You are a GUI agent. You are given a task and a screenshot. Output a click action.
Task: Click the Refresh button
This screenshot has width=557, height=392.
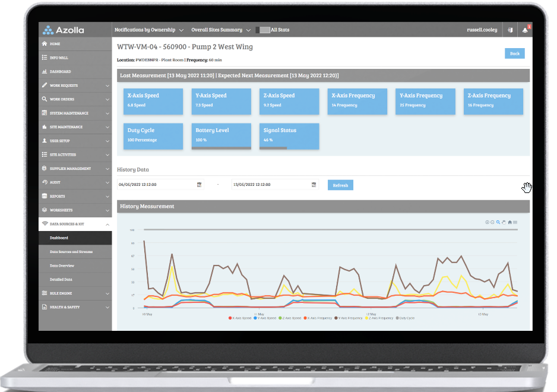point(340,185)
